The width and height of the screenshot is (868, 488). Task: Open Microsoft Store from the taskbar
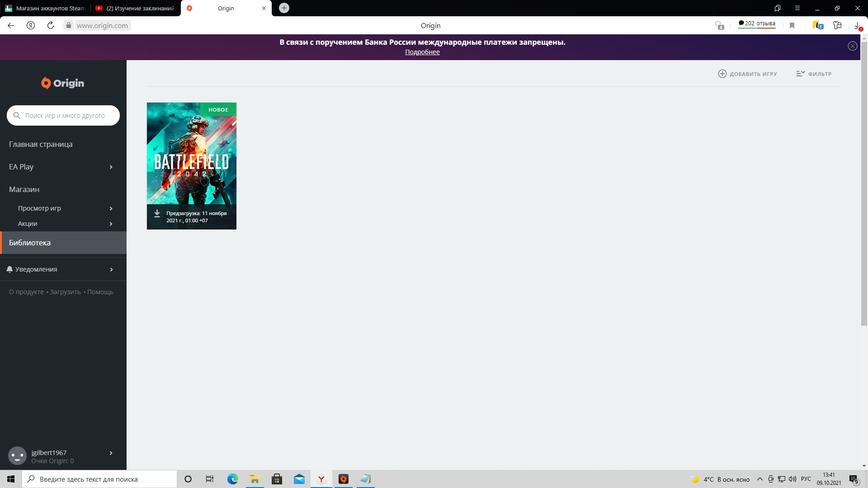277,479
